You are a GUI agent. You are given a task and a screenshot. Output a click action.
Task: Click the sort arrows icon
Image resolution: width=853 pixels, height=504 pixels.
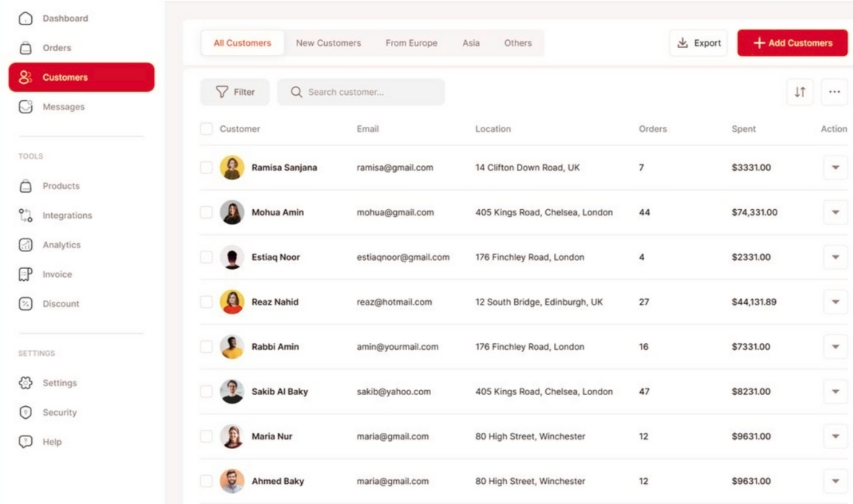click(800, 92)
